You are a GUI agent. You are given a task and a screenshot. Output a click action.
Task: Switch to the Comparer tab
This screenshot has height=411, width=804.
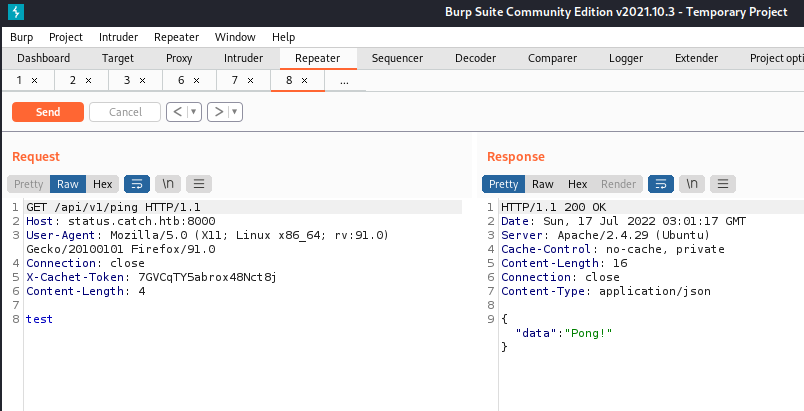[552, 58]
